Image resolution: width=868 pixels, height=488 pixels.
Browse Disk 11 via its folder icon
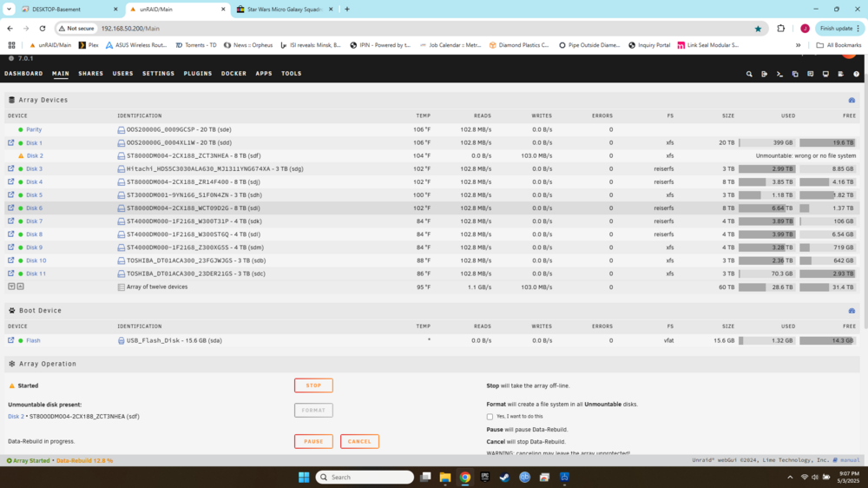(x=11, y=273)
